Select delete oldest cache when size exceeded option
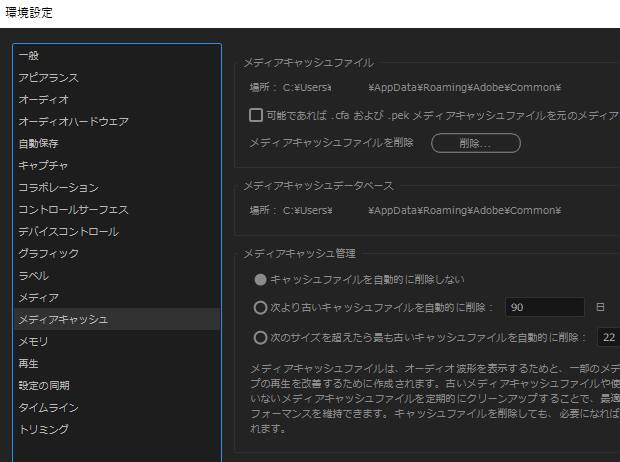This screenshot has width=620, height=462. coord(261,338)
